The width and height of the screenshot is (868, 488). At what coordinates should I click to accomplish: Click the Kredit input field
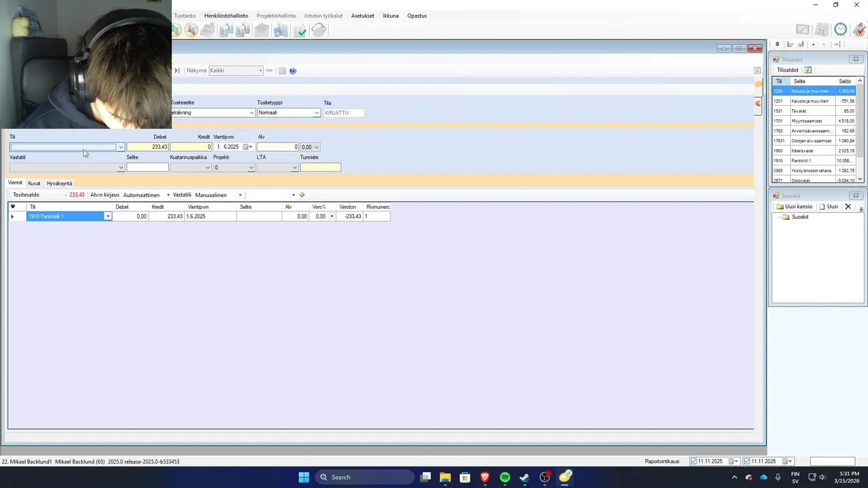[x=191, y=147]
